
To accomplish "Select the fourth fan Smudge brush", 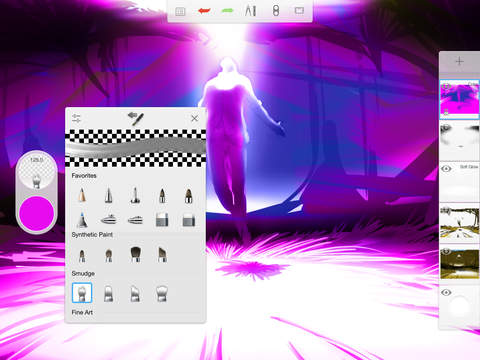I will 162,293.
